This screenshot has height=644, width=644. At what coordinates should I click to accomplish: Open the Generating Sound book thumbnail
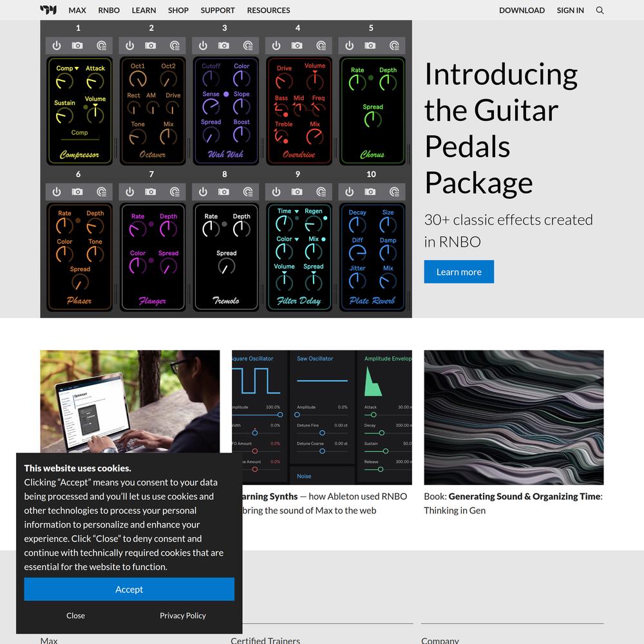(x=513, y=417)
